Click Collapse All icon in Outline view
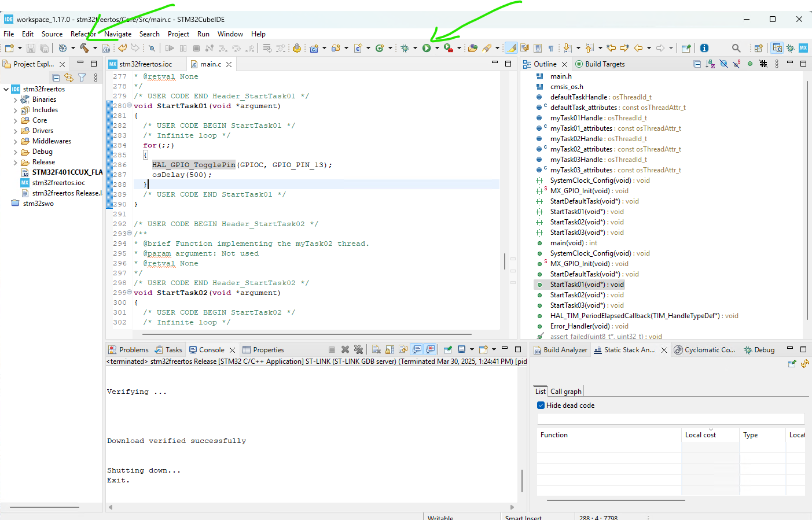Screen dimensions: 812x520 pyautogui.click(x=697, y=64)
